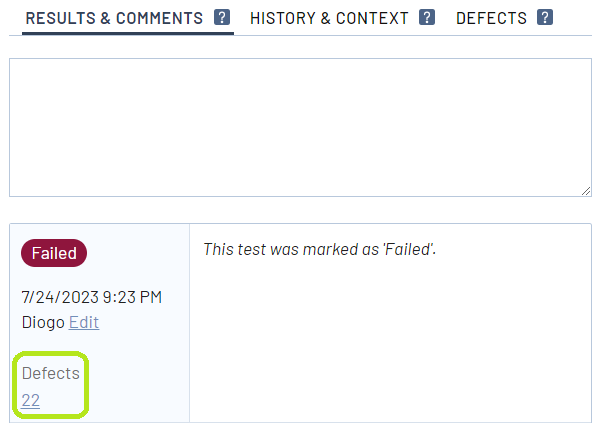The width and height of the screenshot is (600, 430).
Task: Select the Defects tab
Action: pos(491,18)
